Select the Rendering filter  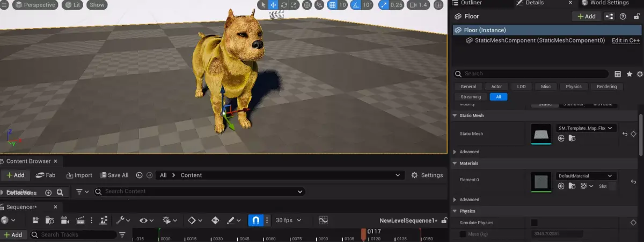point(606,87)
